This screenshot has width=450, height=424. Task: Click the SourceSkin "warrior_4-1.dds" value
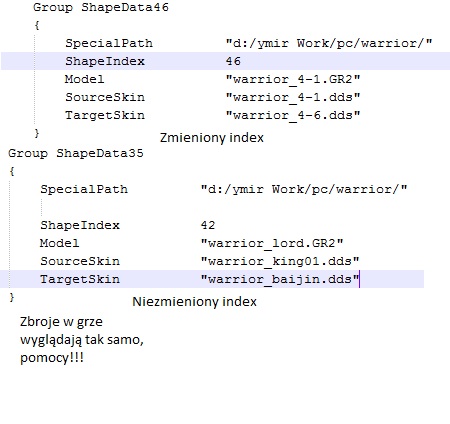pos(293,97)
